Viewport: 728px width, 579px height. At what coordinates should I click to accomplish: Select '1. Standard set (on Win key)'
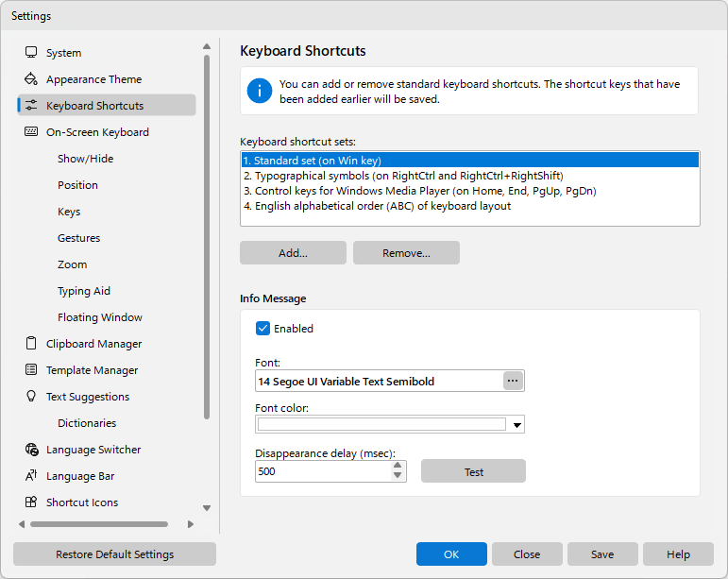tap(470, 161)
